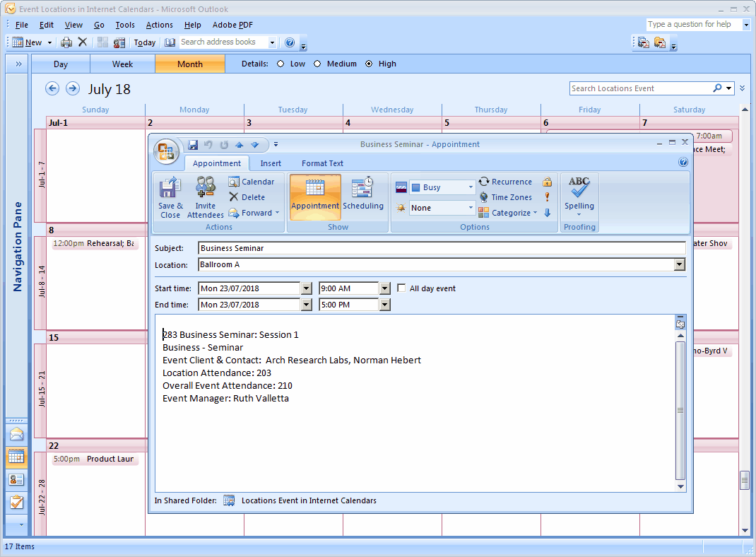This screenshot has height=557, width=756.
Task: Click the Today button
Action: tap(145, 42)
